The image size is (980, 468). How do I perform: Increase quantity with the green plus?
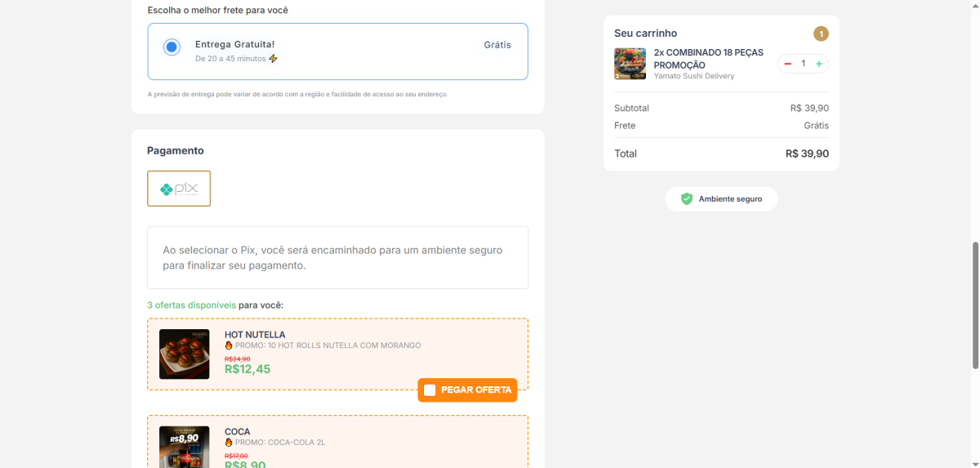818,64
